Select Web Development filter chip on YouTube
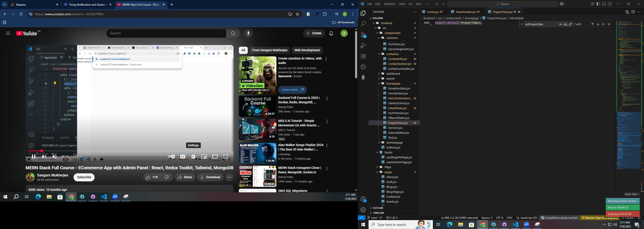This screenshot has height=229, width=644. (x=307, y=50)
